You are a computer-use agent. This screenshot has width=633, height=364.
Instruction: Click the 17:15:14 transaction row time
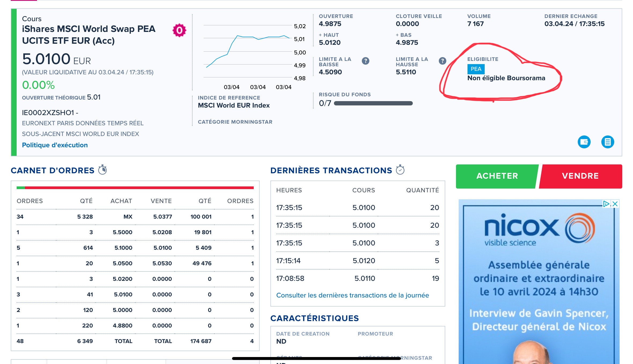288,261
